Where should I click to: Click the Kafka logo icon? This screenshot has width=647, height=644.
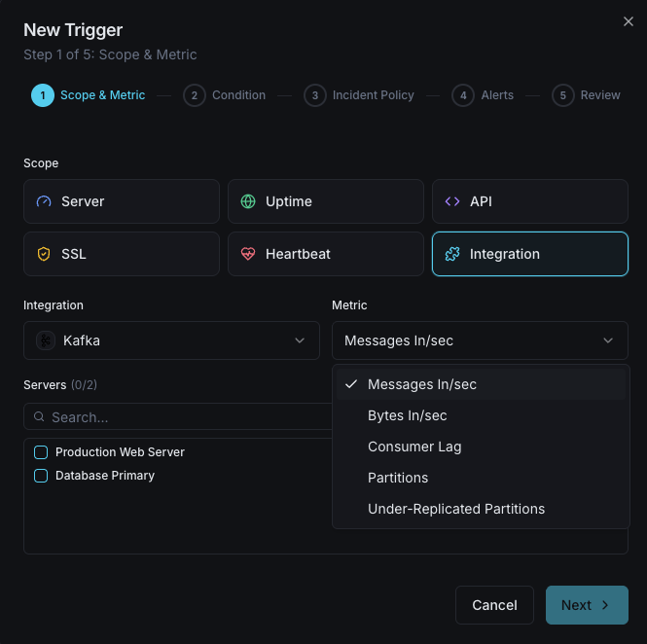click(46, 340)
